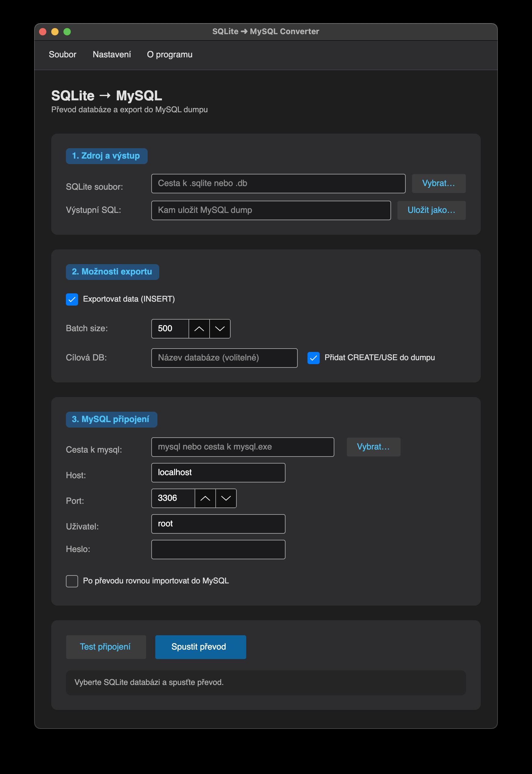This screenshot has width=532, height=774.
Task: Uncheck Exportovat data (INSERT) checkbox
Action: [72, 299]
